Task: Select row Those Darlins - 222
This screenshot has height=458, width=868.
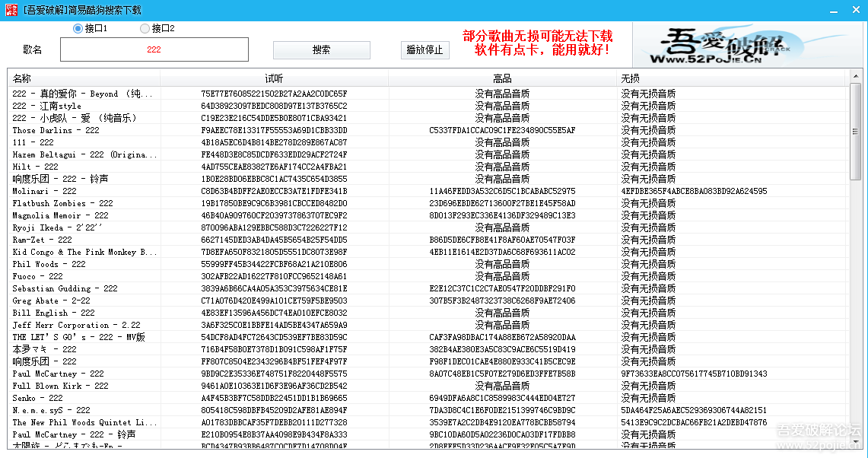Action: [426, 130]
